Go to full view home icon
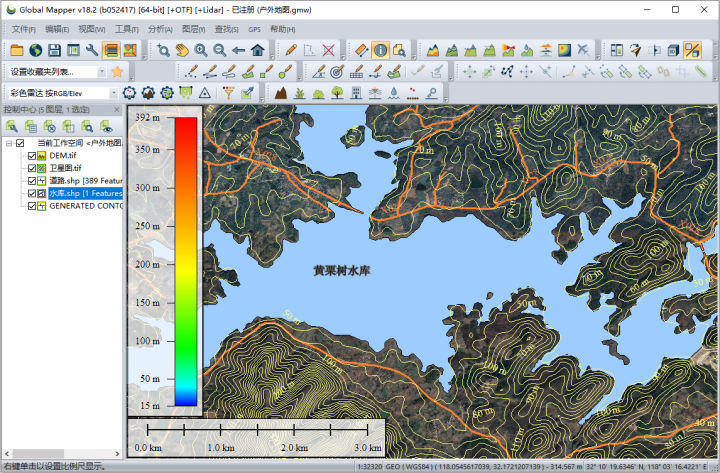Image resolution: width=720 pixels, height=473 pixels. click(x=258, y=50)
